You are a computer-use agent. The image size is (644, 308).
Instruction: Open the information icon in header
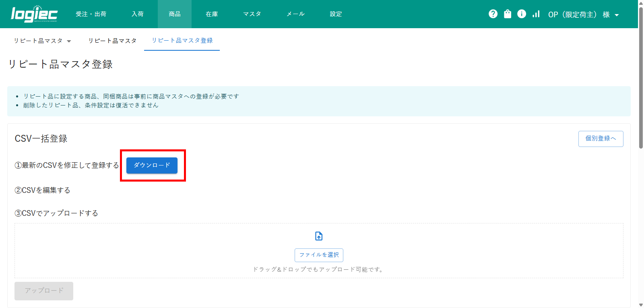(x=522, y=14)
